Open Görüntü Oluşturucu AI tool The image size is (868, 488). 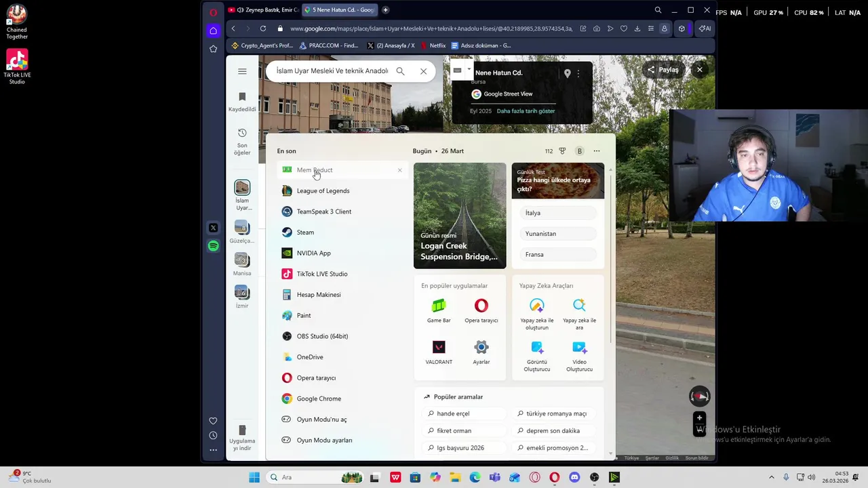[x=537, y=356]
